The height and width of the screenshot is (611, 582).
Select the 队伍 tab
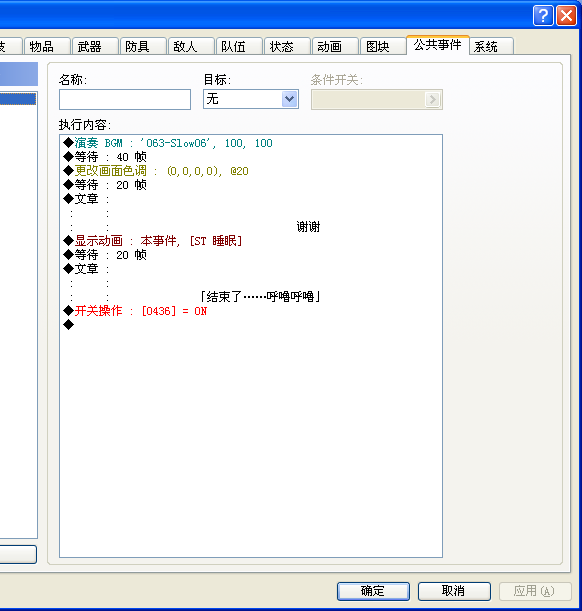click(x=239, y=46)
